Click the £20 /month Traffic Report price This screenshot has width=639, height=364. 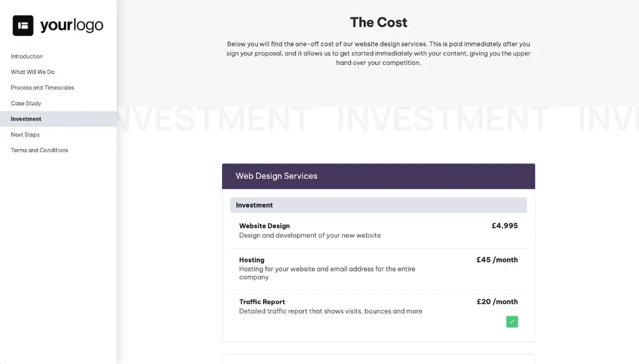[x=497, y=301]
